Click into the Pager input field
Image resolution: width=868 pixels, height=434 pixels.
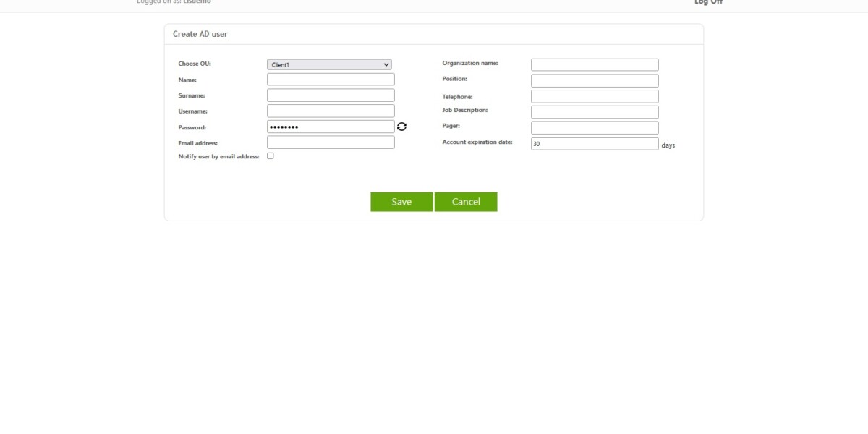point(594,127)
